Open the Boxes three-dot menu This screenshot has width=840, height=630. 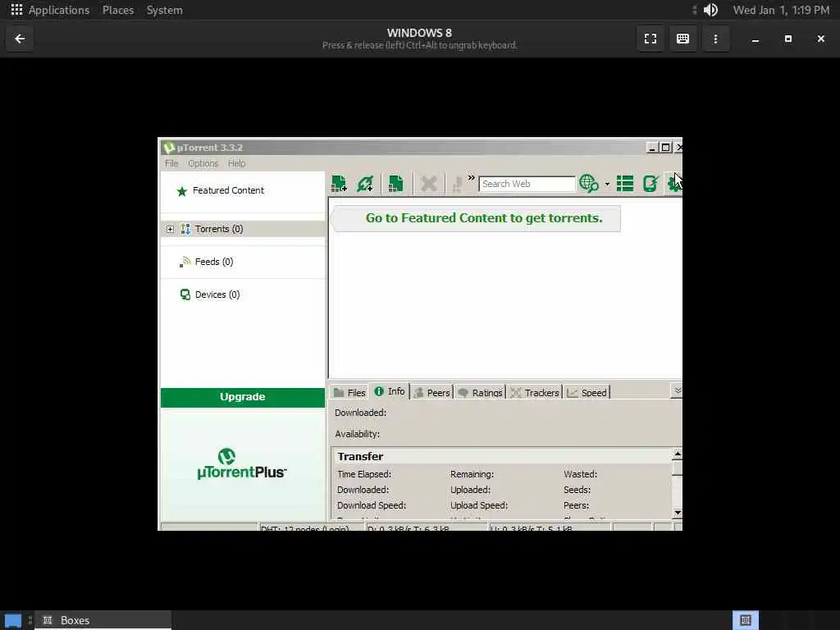point(715,39)
